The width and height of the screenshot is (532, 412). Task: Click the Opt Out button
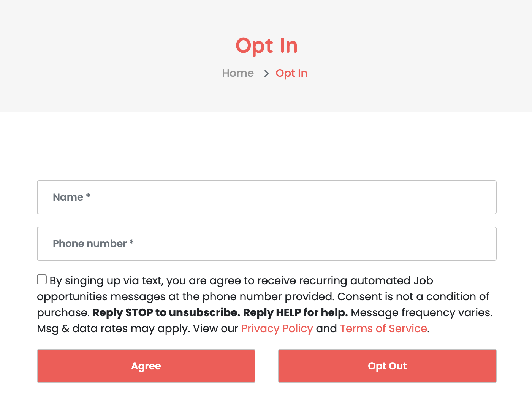387,366
